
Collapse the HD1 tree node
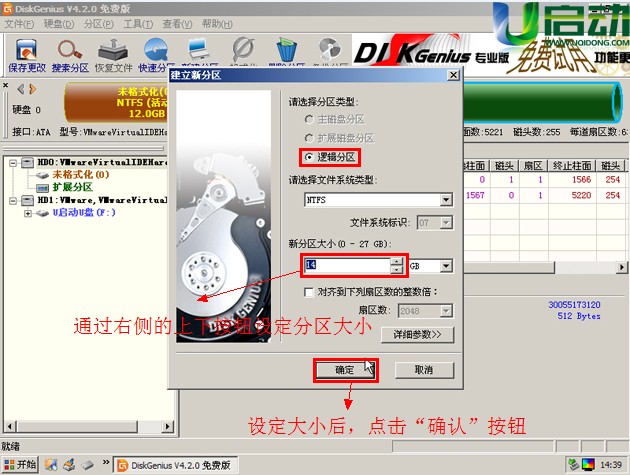(13, 201)
